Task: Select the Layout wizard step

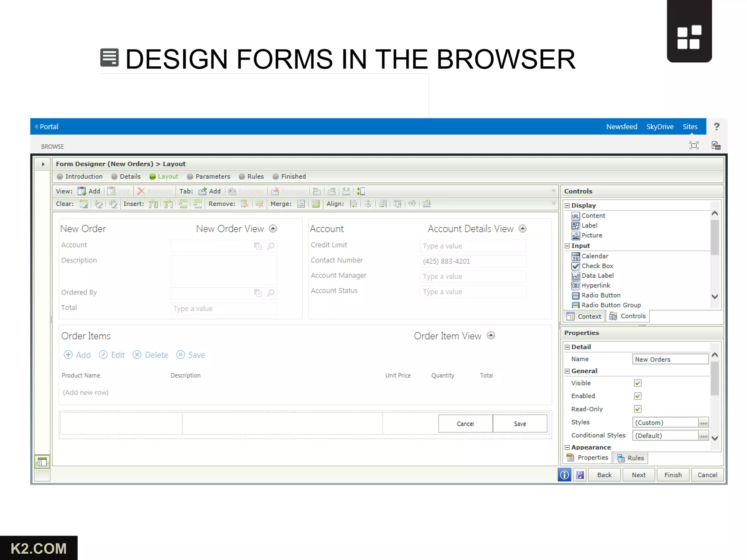Action: pyautogui.click(x=164, y=176)
